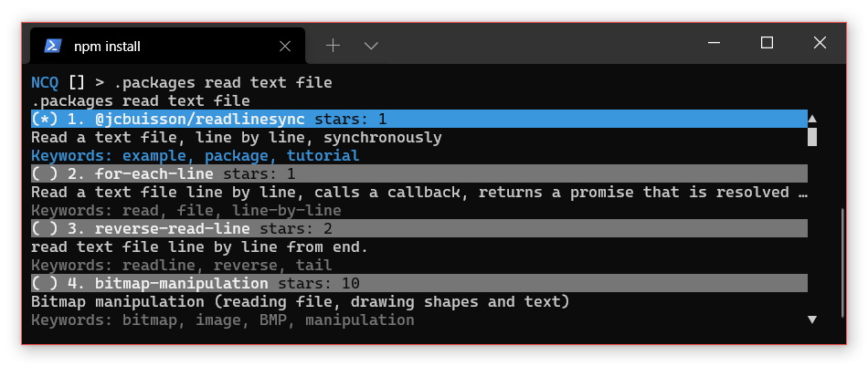Click package name @jcbuisson/readlinesync
The height and width of the screenshot is (367, 868).
click(x=200, y=119)
